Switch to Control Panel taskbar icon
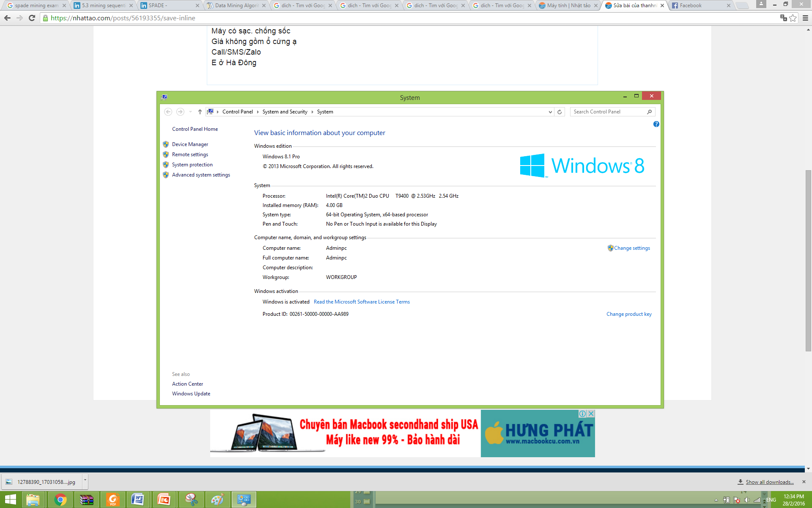The width and height of the screenshot is (812, 508). (244, 500)
